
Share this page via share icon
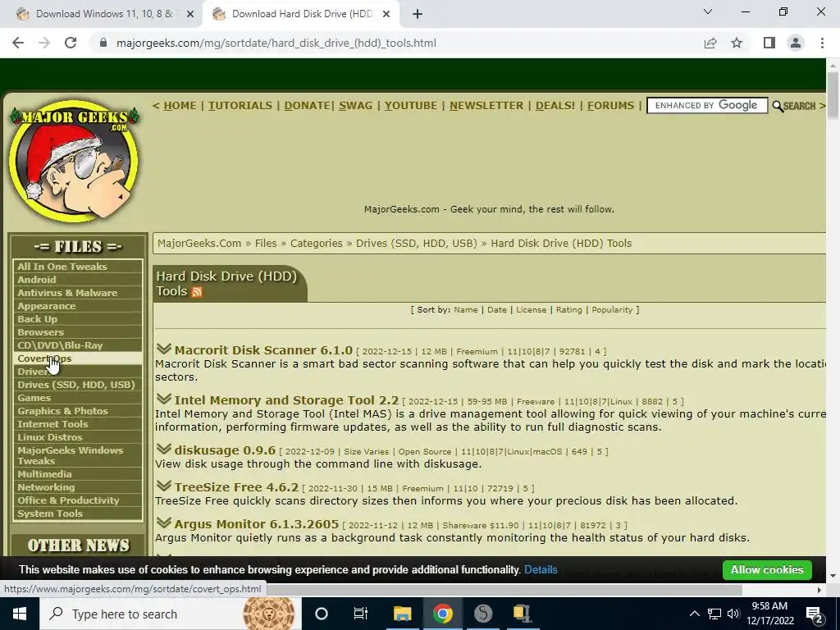pos(710,43)
